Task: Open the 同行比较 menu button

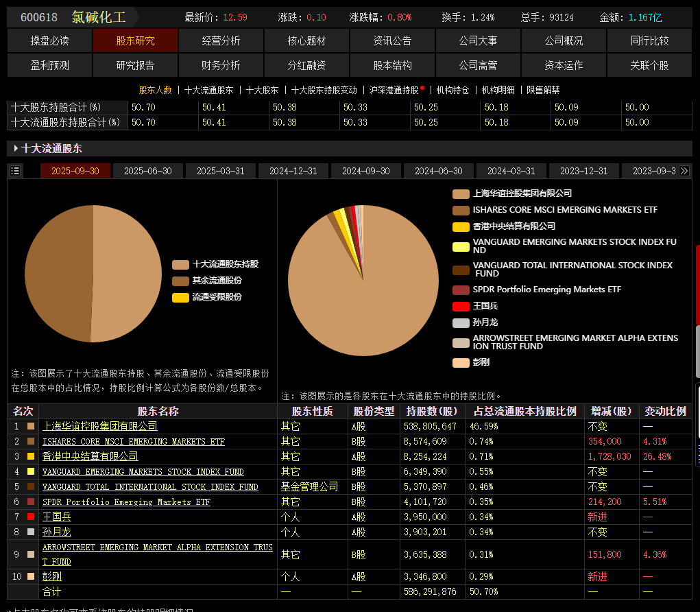Action: point(649,40)
